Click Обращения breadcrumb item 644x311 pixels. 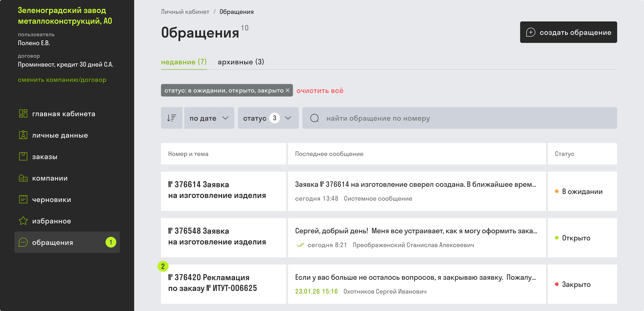pos(236,12)
